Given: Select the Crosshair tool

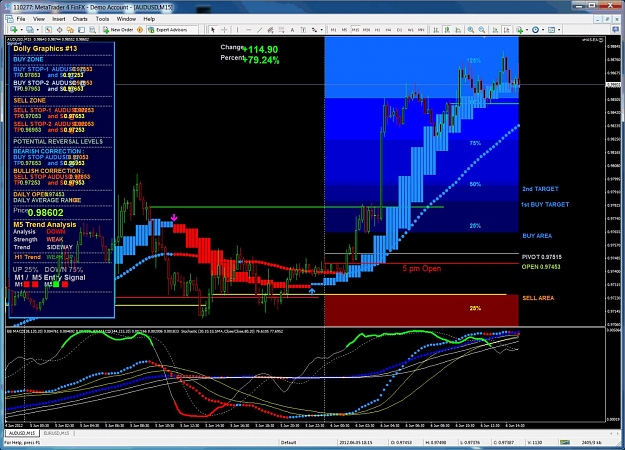Looking at the screenshot, I should [x=224, y=29].
